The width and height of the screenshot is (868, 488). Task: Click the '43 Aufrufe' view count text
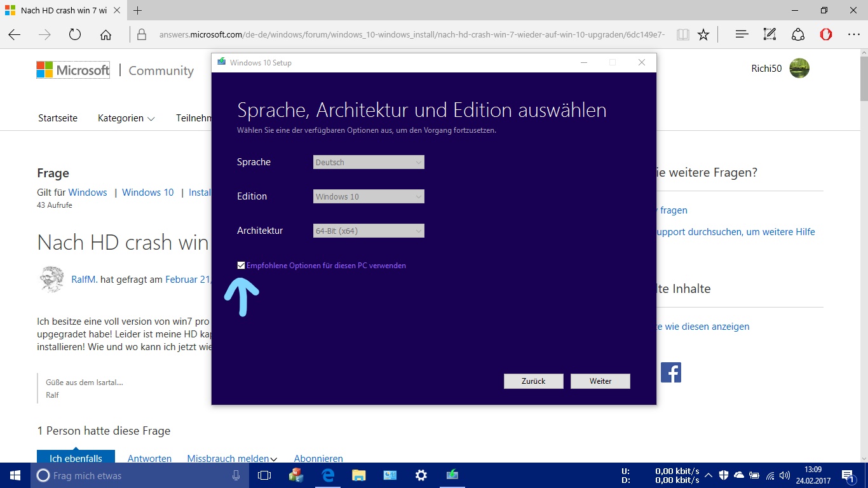click(x=55, y=205)
